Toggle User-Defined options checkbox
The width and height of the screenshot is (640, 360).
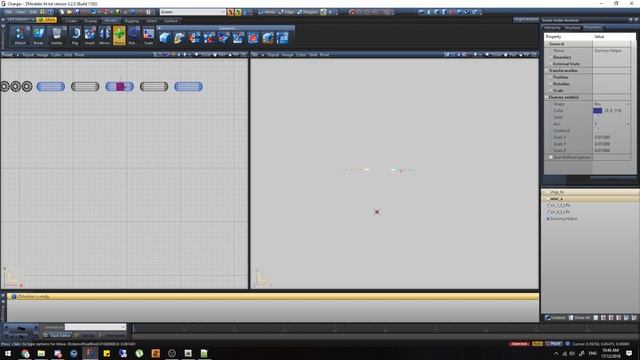551,157
